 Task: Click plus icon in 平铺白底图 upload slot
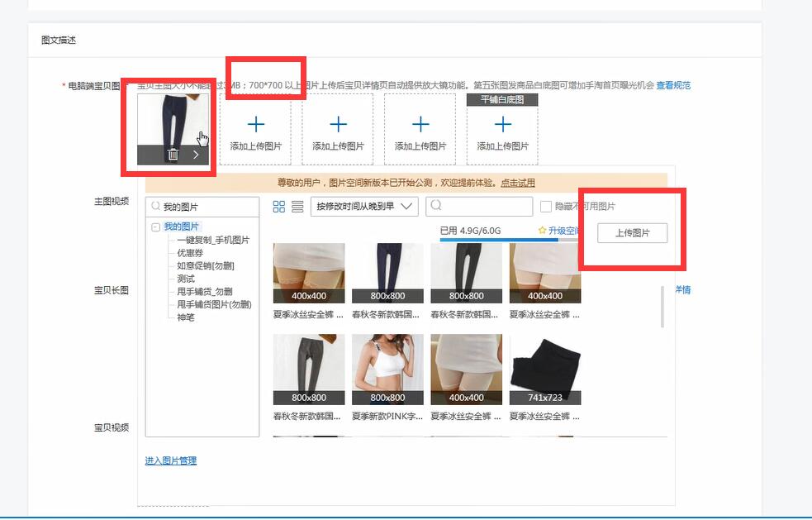coord(502,125)
